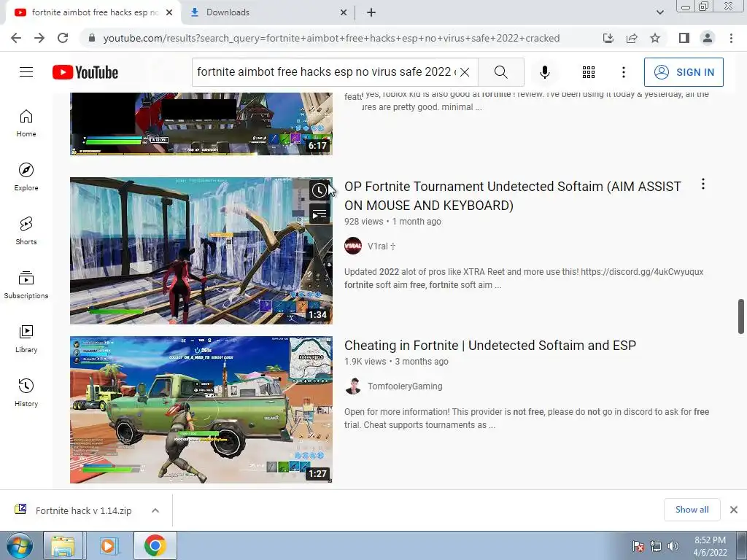
Task: Open Chrome profile icon
Action: [x=708, y=38]
